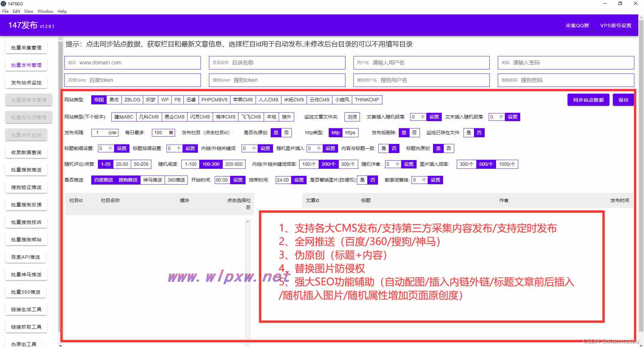Open 批量搜狗投诉 in sidebar
Screen dimensions: 644x347
(x=26, y=222)
